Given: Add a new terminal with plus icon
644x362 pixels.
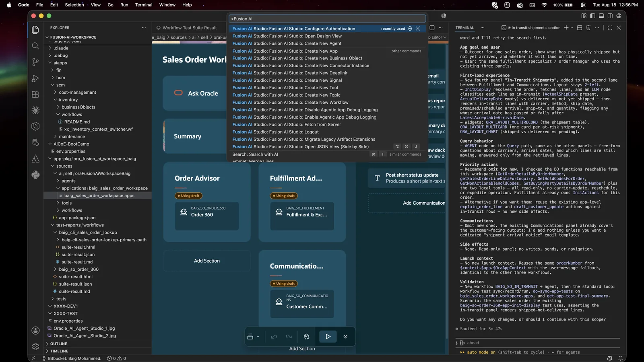Looking at the screenshot, I should pos(566,28).
